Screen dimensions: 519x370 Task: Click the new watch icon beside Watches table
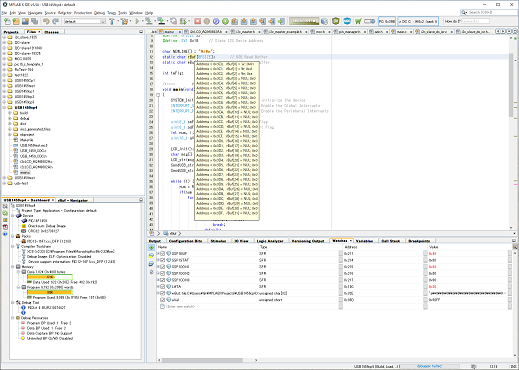pyautogui.click(x=152, y=248)
